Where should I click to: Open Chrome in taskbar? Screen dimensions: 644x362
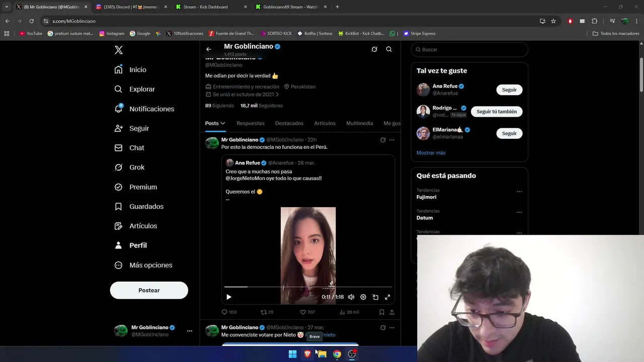[337, 354]
